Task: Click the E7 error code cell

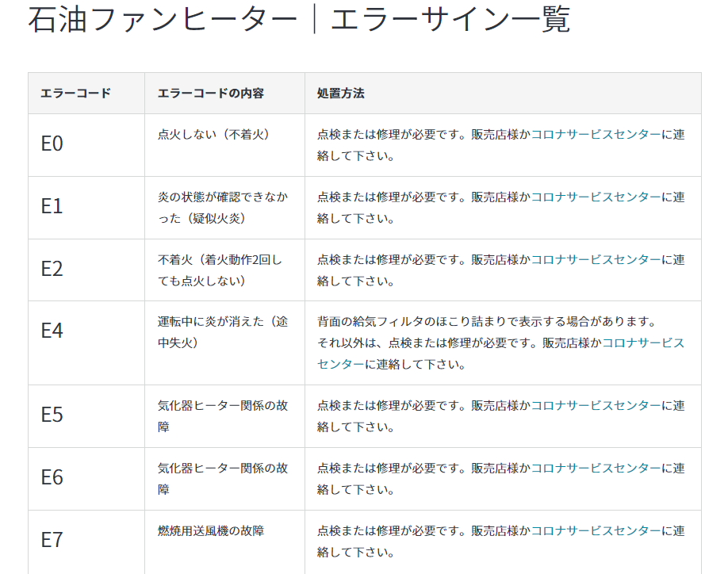Action: (x=52, y=541)
